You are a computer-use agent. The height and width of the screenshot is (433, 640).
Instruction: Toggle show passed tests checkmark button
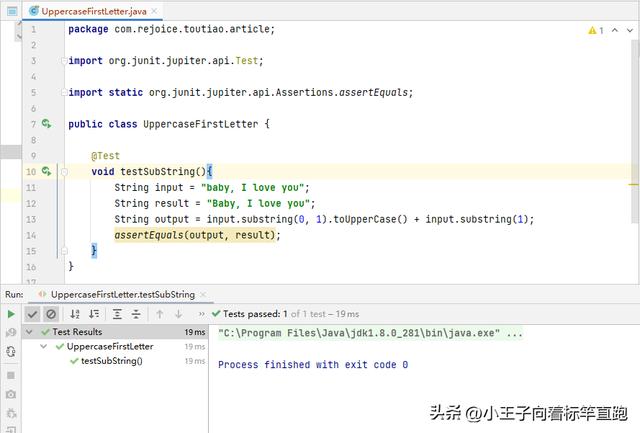point(32,314)
